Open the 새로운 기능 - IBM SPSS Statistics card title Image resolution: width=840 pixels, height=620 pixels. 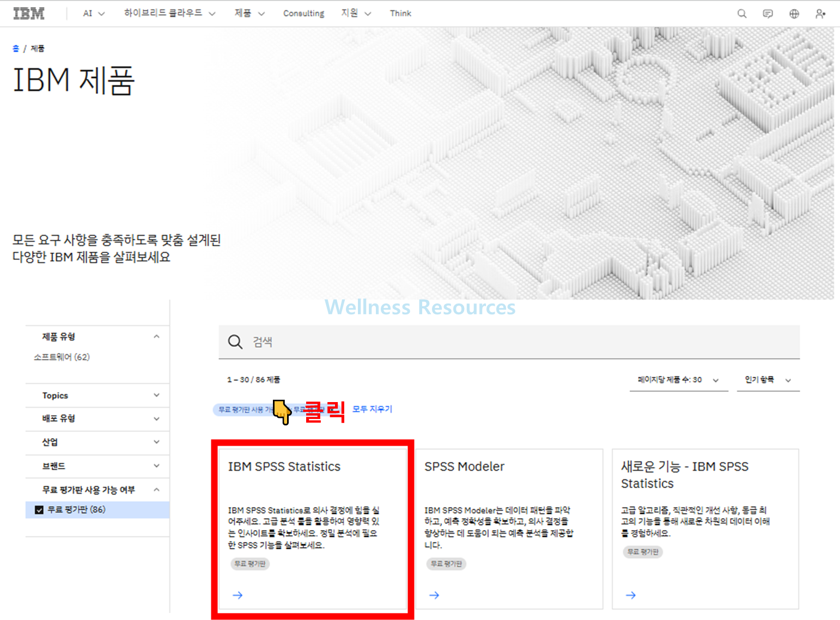tap(685, 475)
